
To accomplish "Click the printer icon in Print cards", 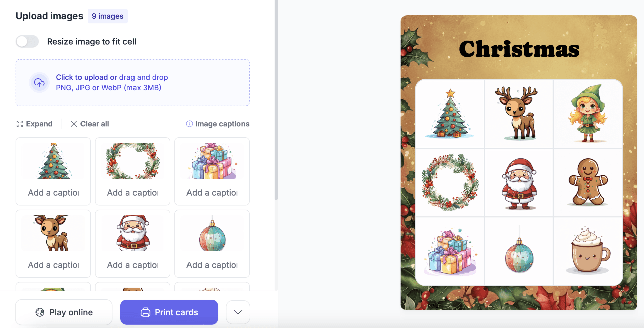I will coord(145,312).
